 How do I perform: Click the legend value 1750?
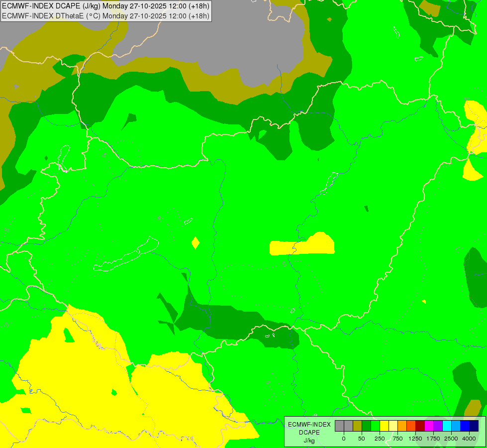pyautogui.click(x=433, y=439)
